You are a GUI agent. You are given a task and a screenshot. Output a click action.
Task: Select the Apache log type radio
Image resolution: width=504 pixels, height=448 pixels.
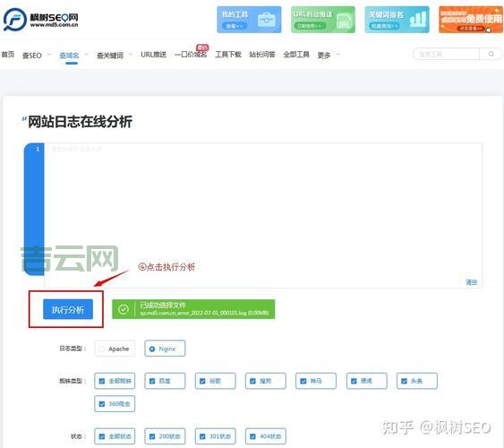pyautogui.click(x=115, y=349)
